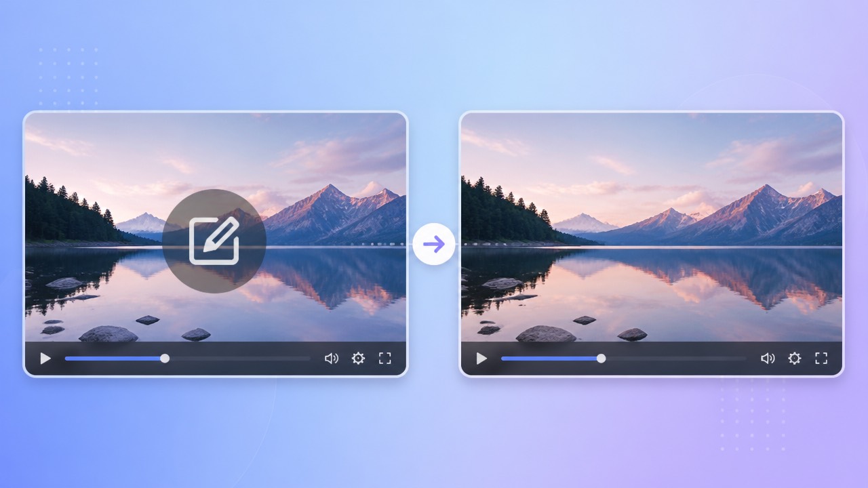Click the play button in the right video player

pos(481,359)
